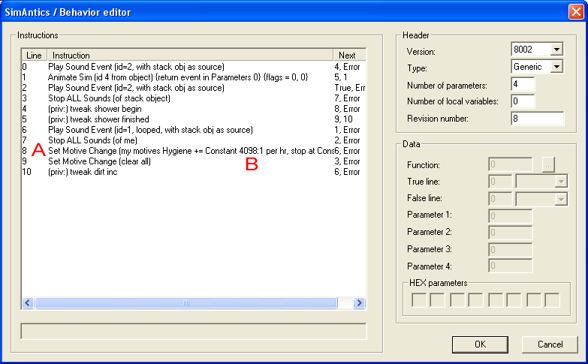This screenshot has height=364, width=588.
Task: Select line 2 Play Sound Event instruction
Action: coord(194,88)
